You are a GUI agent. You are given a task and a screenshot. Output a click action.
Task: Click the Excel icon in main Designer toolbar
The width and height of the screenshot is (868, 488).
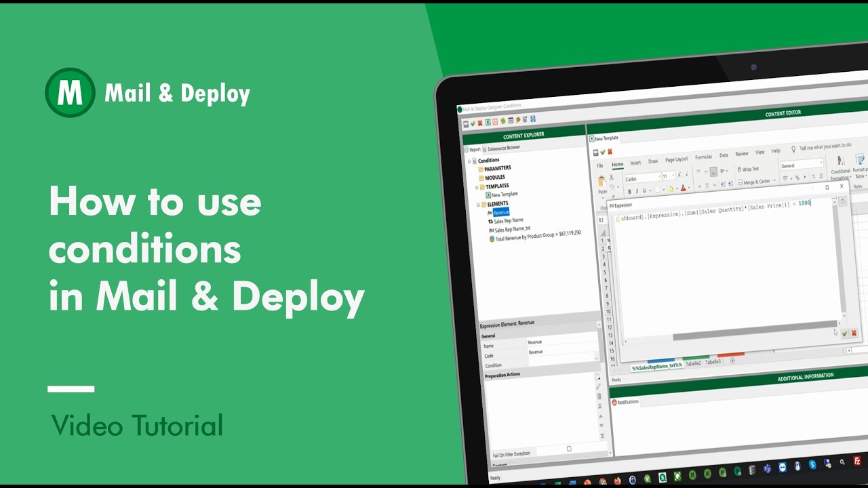tap(488, 122)
